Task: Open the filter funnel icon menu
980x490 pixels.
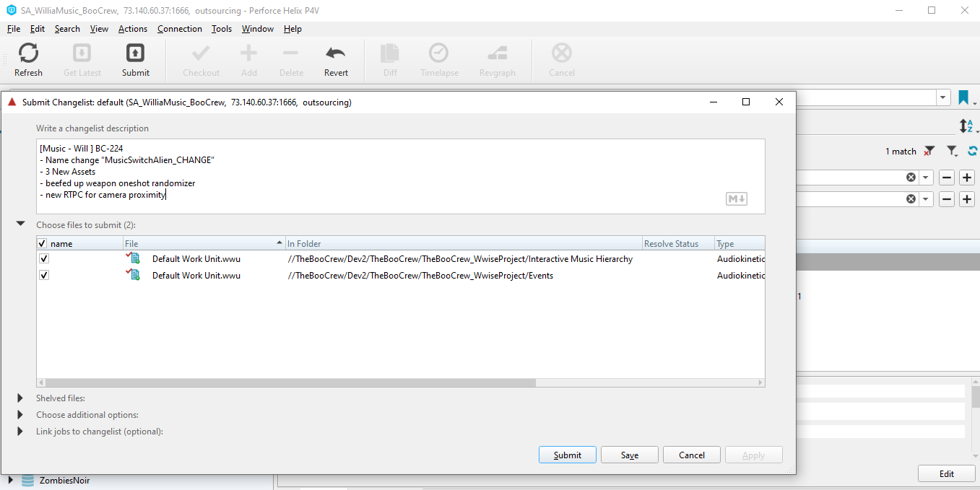Action: tap(951, 151)
